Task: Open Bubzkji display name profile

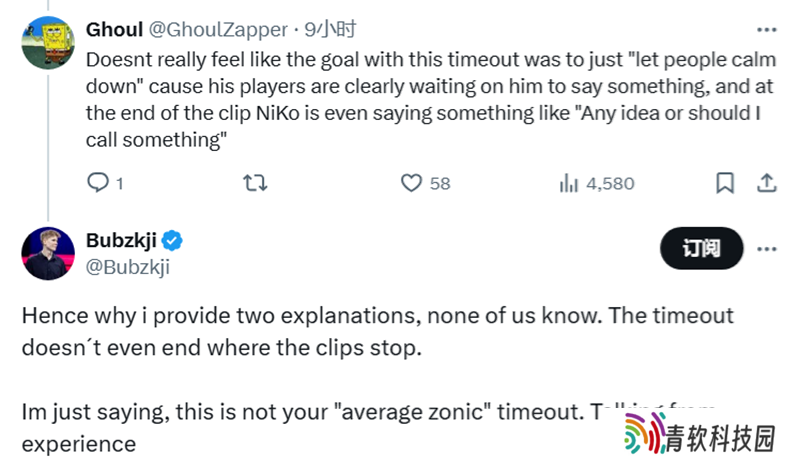Action: coord(121,240)
